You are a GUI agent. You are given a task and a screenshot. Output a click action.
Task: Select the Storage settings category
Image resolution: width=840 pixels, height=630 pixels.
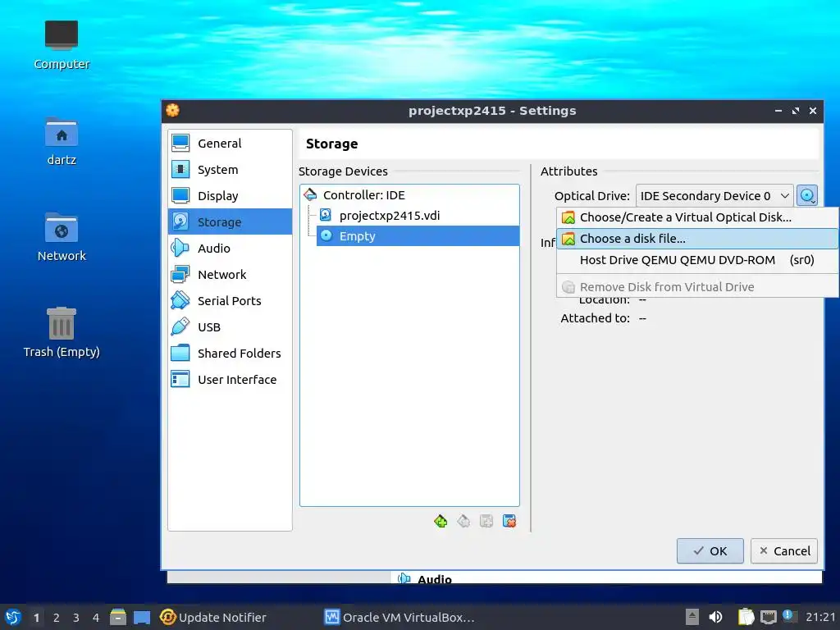pyautogui.click(x=230, y=221)
